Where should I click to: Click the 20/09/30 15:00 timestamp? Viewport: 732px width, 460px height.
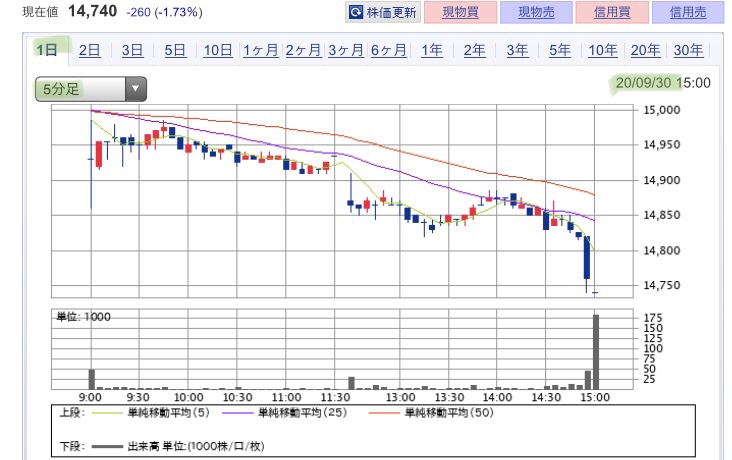click(x=663, y=83)
